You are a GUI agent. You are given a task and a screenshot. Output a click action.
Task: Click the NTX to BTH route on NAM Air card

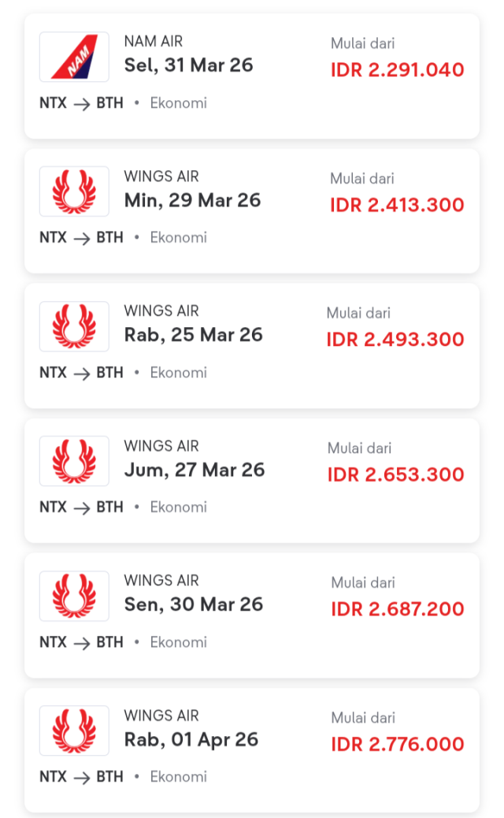tap(81, 103)
